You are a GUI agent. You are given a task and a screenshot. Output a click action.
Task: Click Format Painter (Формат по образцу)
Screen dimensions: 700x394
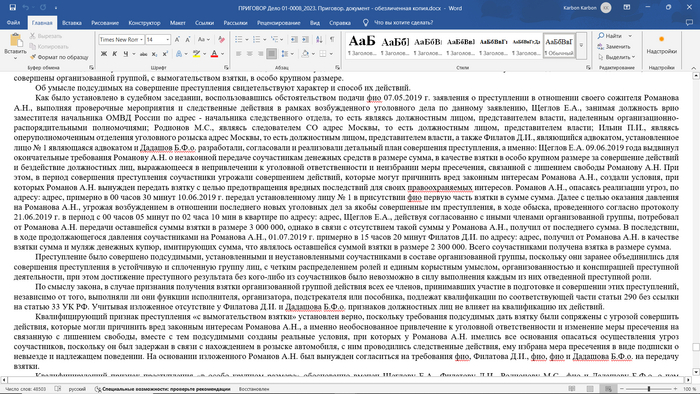[x=59, y=57]
